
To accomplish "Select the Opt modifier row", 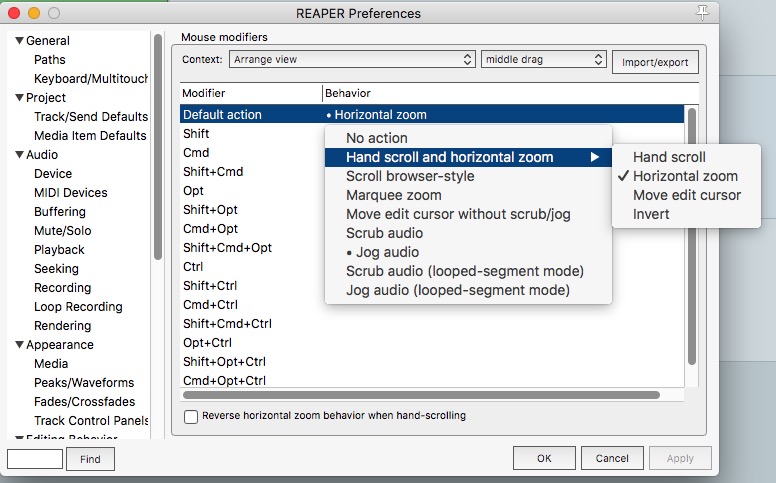I will [x=194, y=191].
